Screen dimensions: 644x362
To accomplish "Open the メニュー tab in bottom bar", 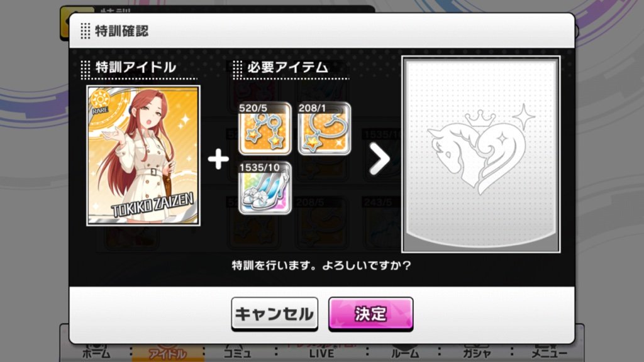I will pyautogui.click(x=550, y=353).
